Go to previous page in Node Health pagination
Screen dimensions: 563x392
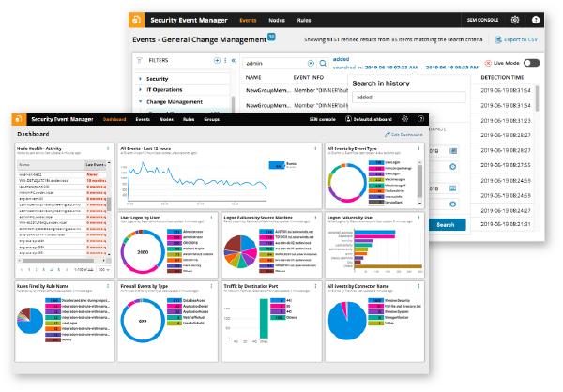click(22, 269)
